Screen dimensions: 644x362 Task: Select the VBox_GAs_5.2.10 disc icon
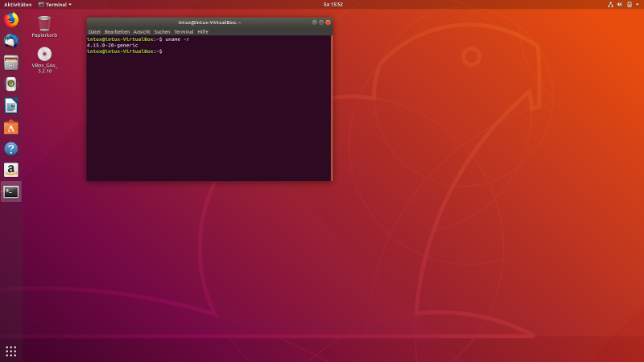[x=44, y=60]
